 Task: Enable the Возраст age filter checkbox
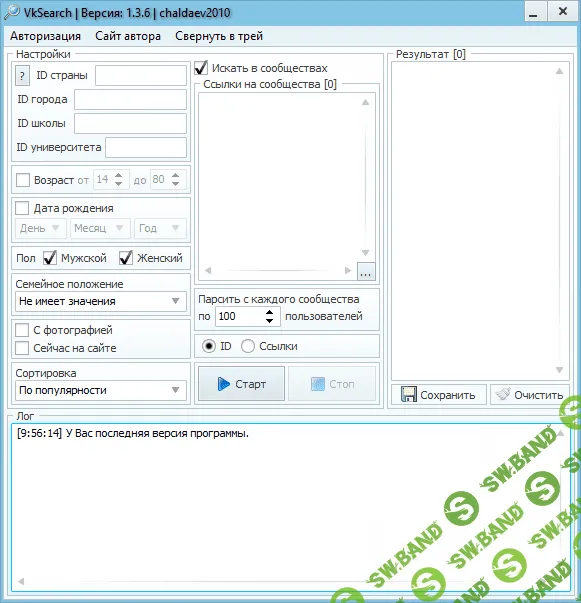(x=23, y=180)
